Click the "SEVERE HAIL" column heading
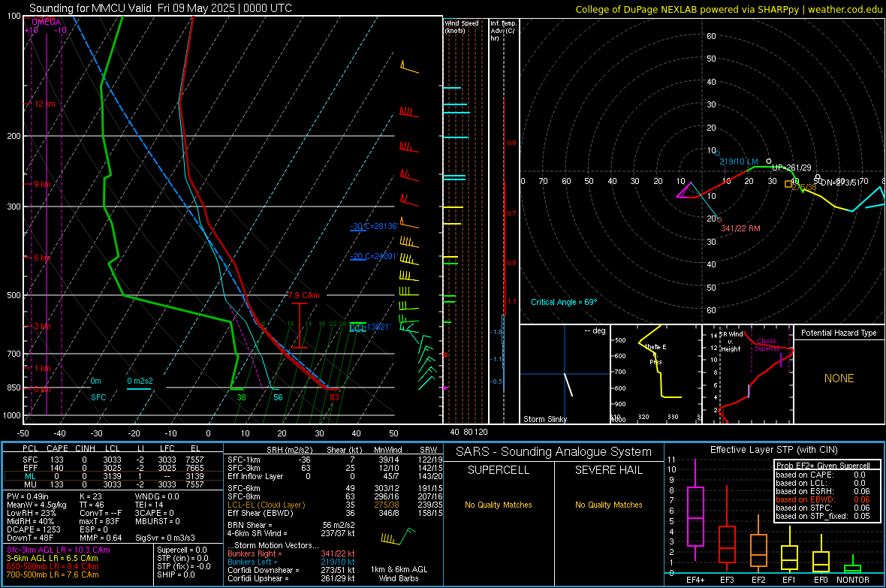The image size is (886, 588). pos(608,470)
